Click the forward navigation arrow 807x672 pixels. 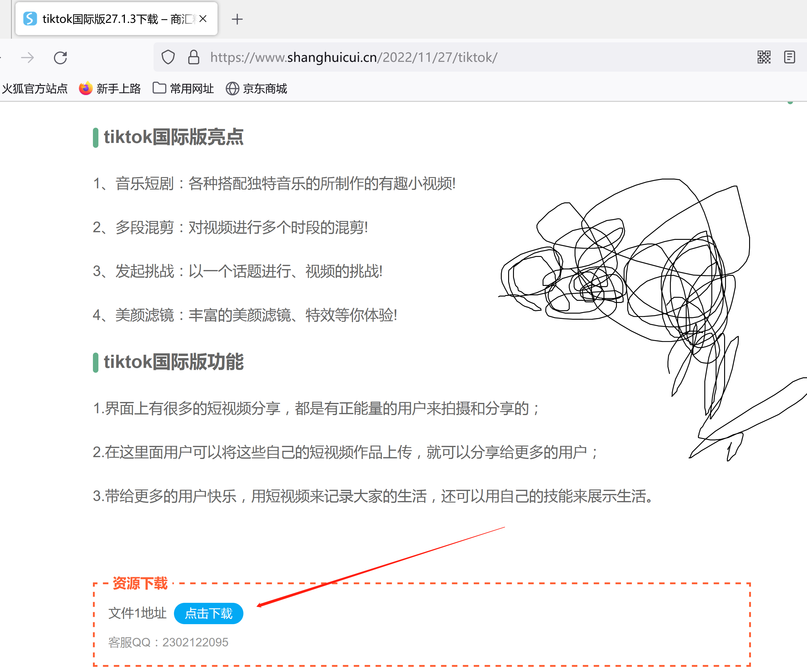click(x=27, y=58)
